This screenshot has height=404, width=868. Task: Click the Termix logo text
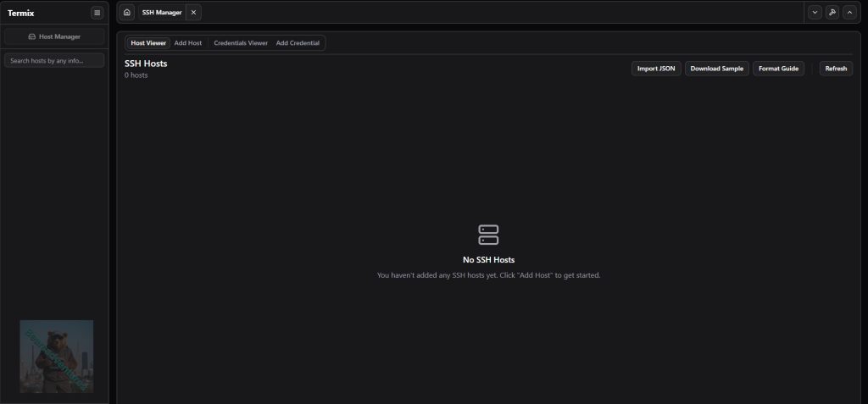20,13
